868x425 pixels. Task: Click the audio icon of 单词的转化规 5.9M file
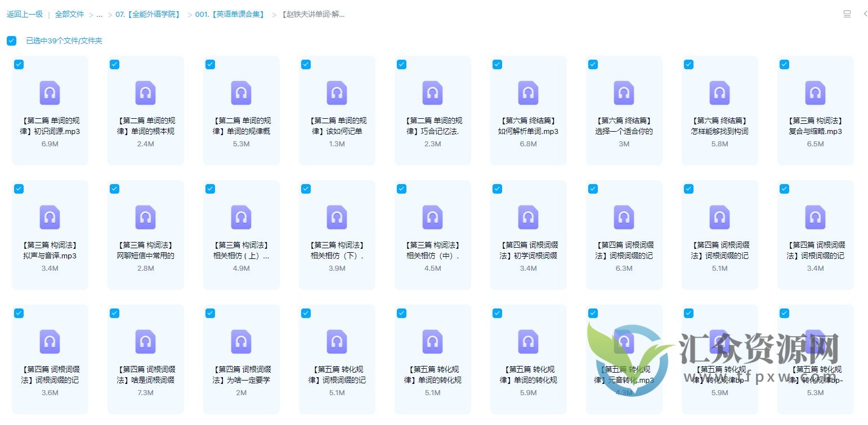528,342
